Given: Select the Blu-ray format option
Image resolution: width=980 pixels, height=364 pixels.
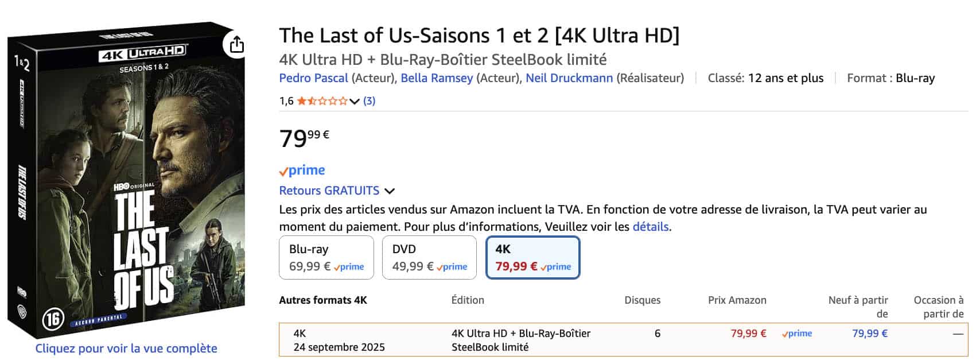Looking at the screenshot, I should pyautogui.click(x=326, y=257).
